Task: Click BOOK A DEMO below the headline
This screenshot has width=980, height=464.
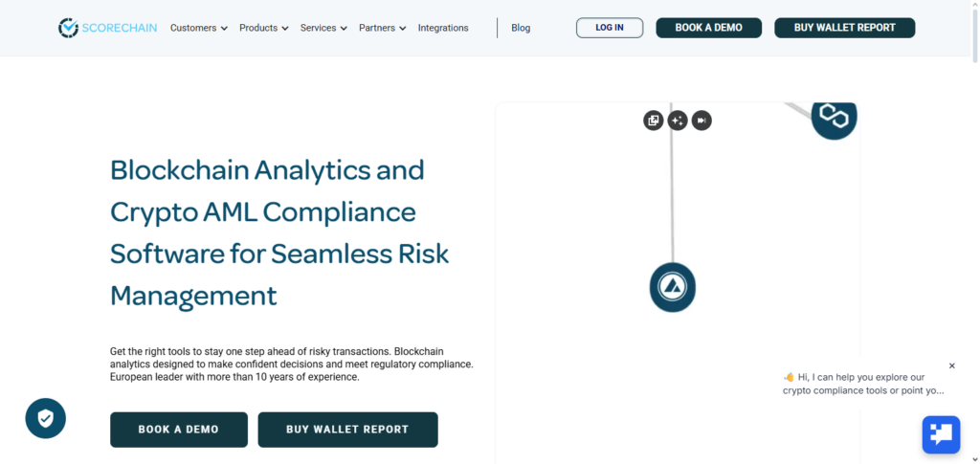Action: [x=179, y=430]
